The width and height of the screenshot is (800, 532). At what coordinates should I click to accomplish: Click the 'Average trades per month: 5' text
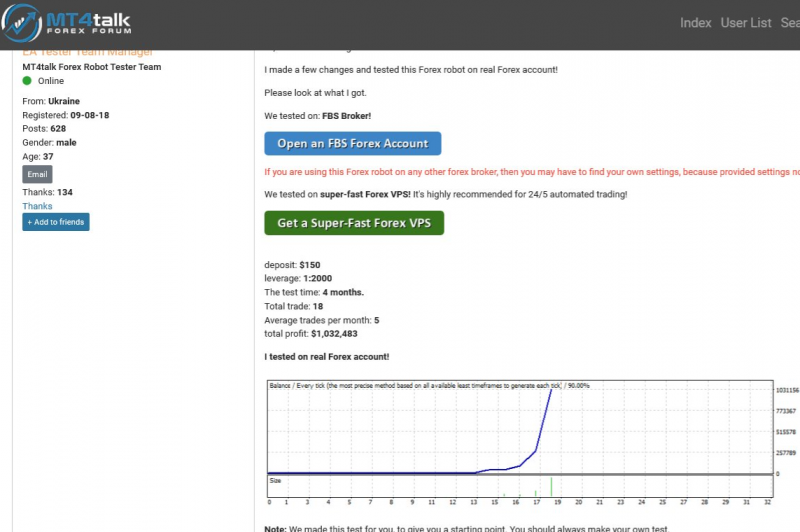click(322, 320)
